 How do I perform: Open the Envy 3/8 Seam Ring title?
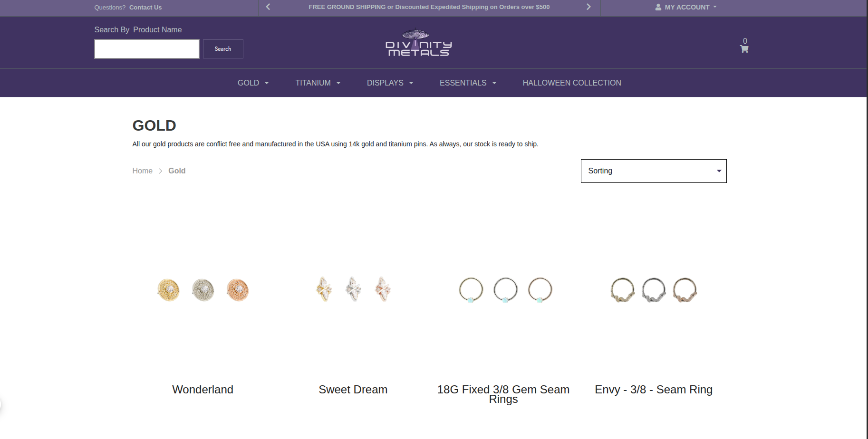coord(653,390)
